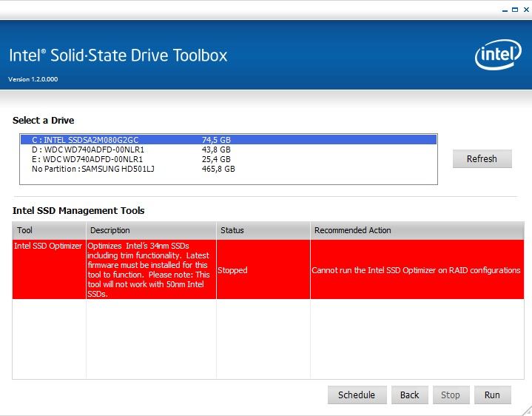Maximize the Toolbox window
This screenshot has width=532, height=416.
pos(515,10)
